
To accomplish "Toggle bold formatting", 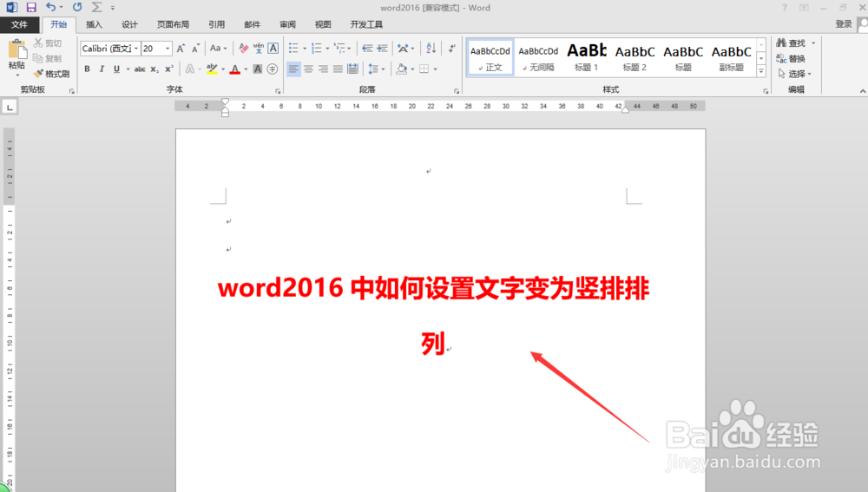I will point(87,69).
